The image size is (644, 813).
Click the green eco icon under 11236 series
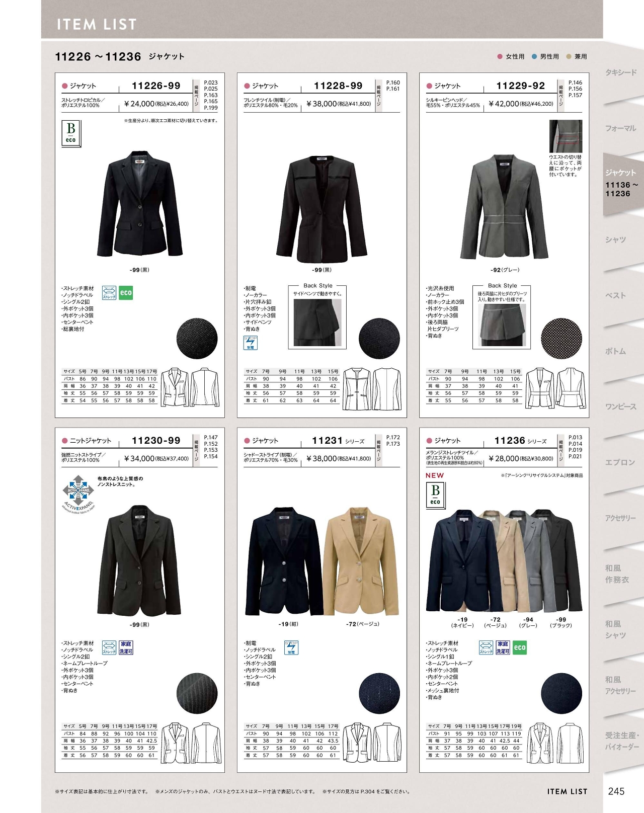(520, 647)
